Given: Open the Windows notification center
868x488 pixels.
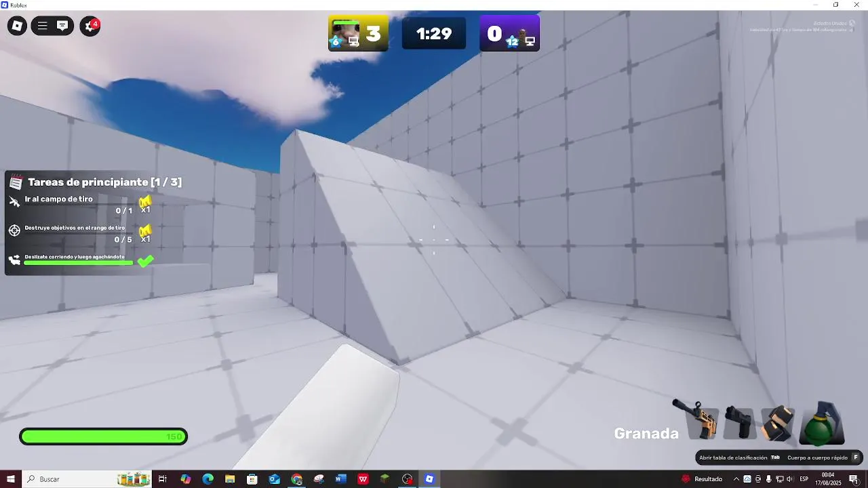Looking at the screenshot, I should coord(854,479).
